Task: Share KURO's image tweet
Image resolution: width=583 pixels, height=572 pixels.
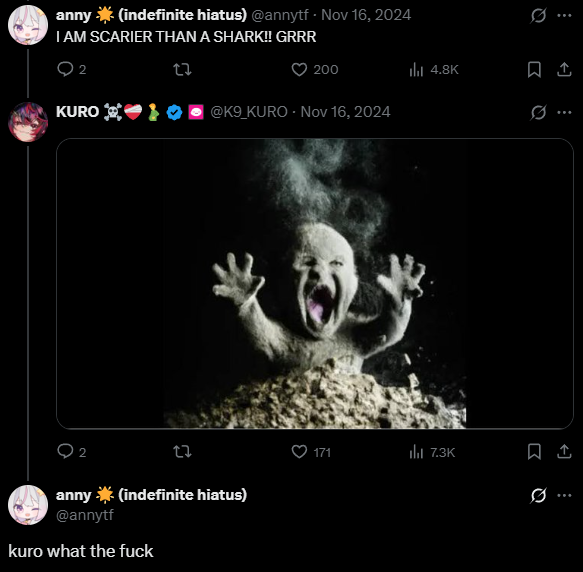Action: 564,452
